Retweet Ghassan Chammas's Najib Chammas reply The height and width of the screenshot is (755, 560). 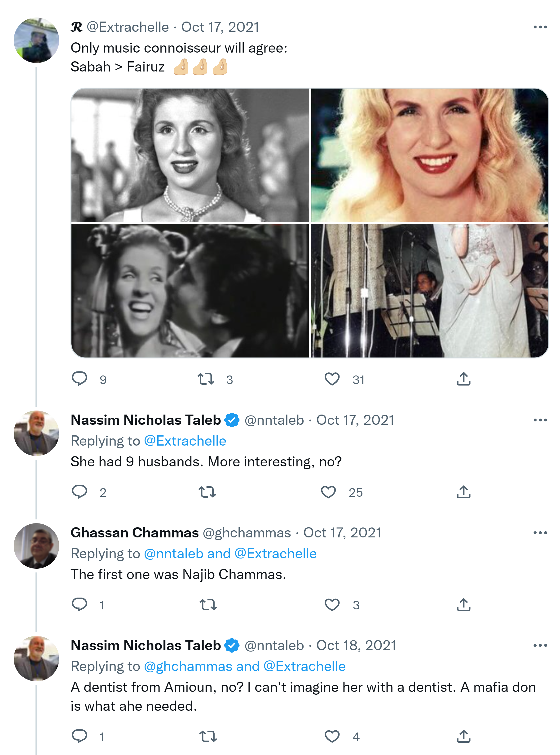(x=207, y=605)
